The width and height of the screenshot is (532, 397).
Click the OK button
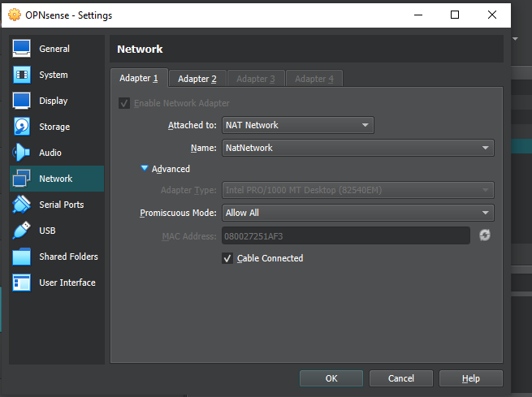coord(331,378)
